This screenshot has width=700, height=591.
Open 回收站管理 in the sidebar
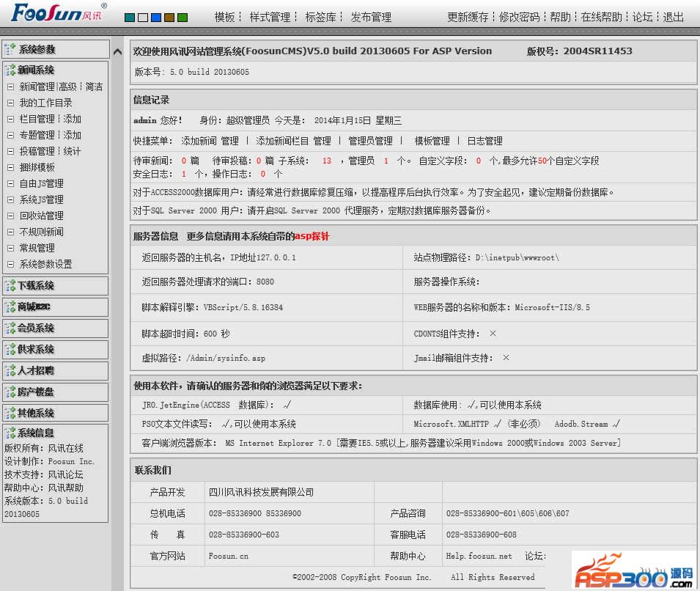click(41, 216)
